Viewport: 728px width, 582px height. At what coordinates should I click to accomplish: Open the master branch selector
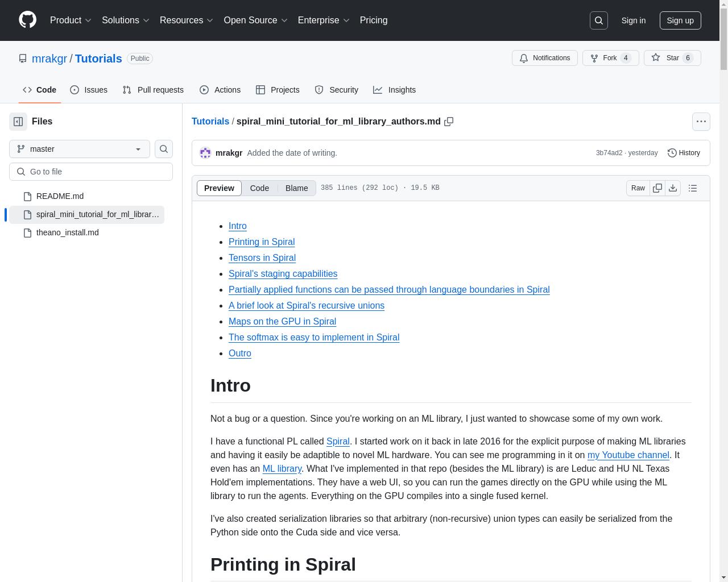(80, 149)
